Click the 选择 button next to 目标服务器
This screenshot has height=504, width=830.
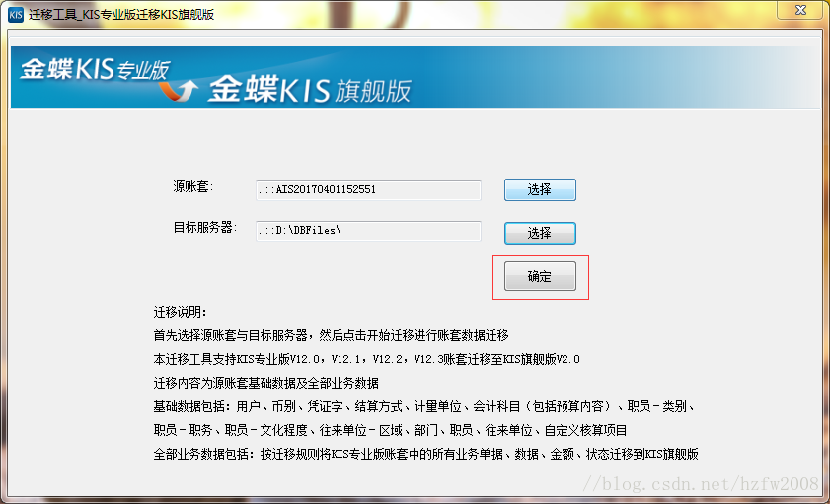[x=540, y=233]
